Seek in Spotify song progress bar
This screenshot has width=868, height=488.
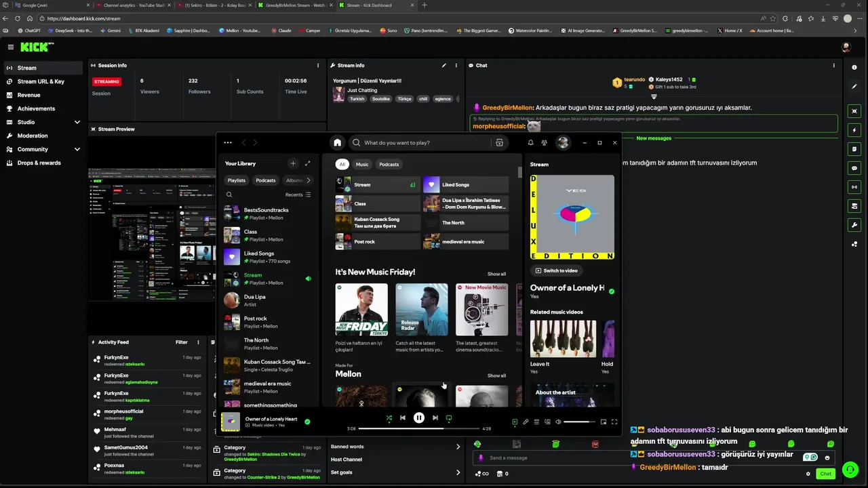click(x=419, y=428)
